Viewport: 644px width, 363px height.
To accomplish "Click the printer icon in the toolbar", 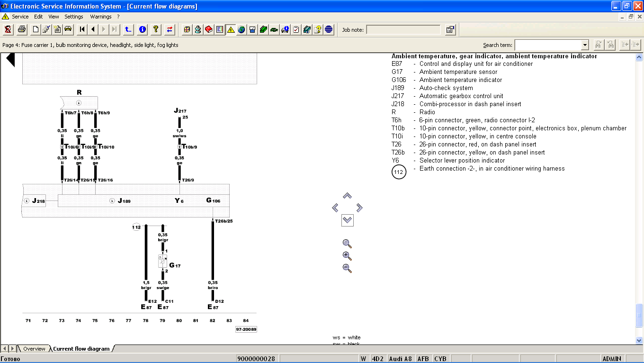I will [x=22, y=29].
